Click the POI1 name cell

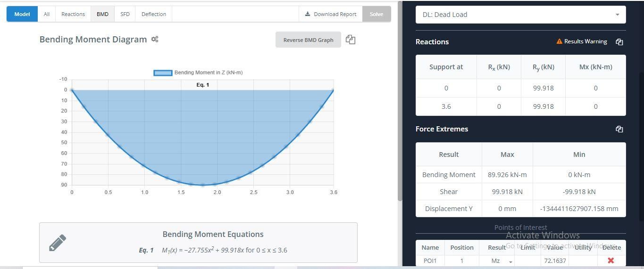[430, 261]
